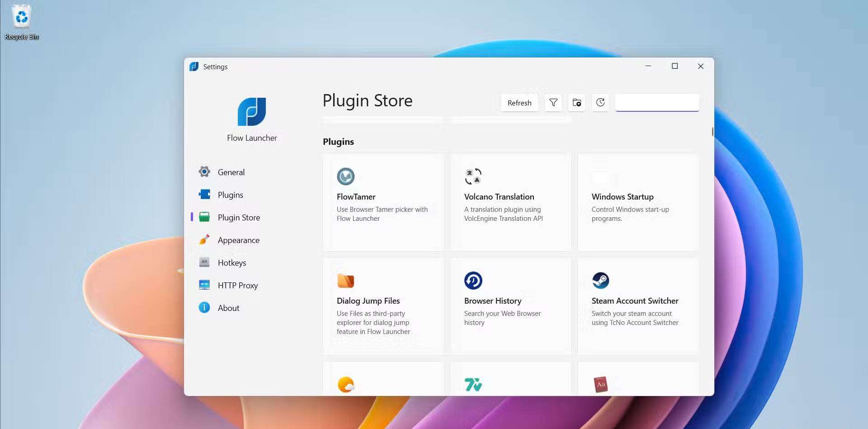Select the Browser History plugin icon
Image resolution: width=868 pixels, height=429 pixels.
point(473,281)
